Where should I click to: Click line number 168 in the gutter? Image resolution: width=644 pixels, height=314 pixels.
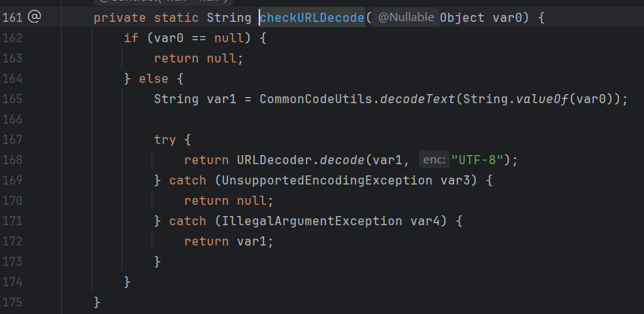coord(13,160)
